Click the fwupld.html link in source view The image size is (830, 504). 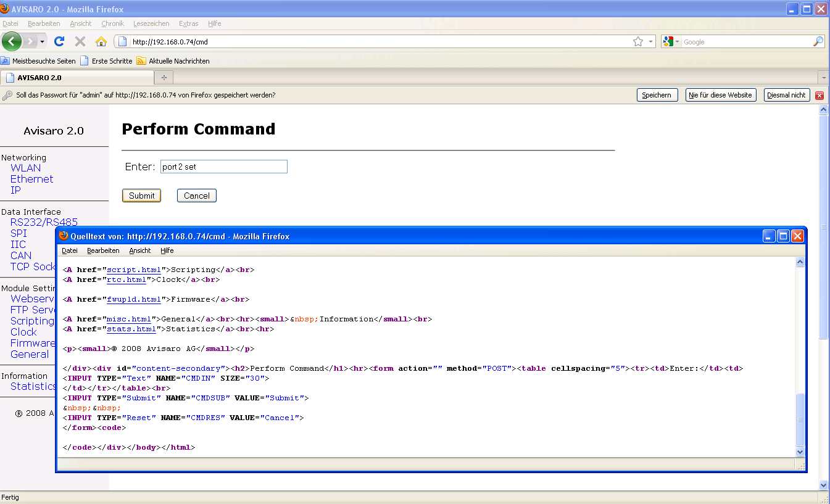point(134,299)
